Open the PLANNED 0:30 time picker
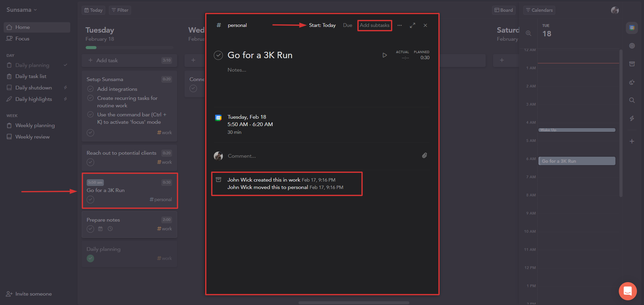The image size is (644, 305). (x=421, y=55)
